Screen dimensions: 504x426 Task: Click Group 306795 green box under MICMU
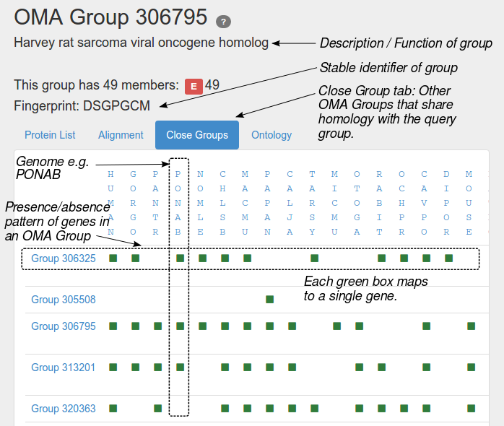pos(337,326)
